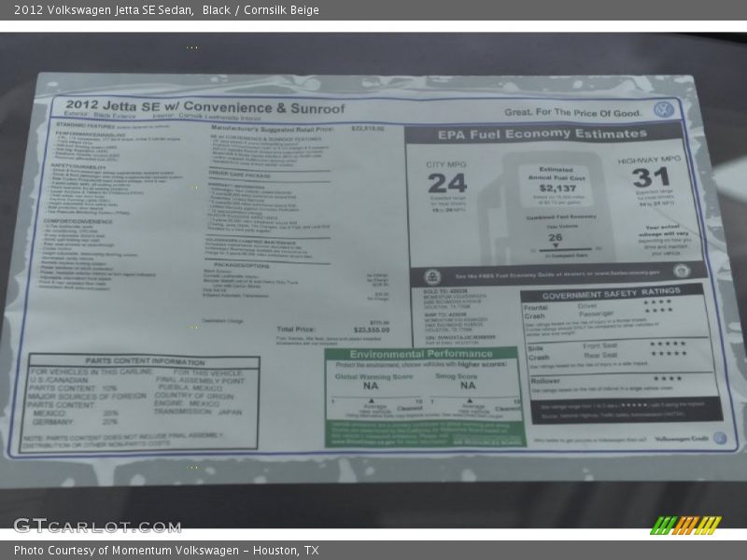This screenshot has height=560, width=747.
Task: Click the 'Front Seat' rating row text
Action: 600,345
